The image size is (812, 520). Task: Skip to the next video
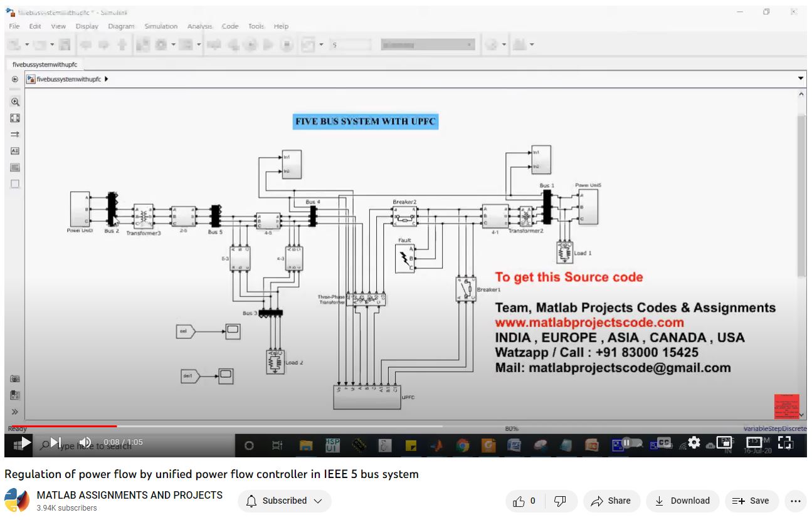coord(55,442)
